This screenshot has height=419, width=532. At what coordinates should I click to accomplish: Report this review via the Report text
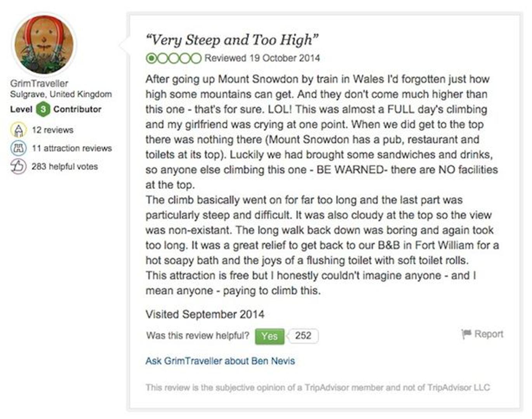click(x=489, y=334)
